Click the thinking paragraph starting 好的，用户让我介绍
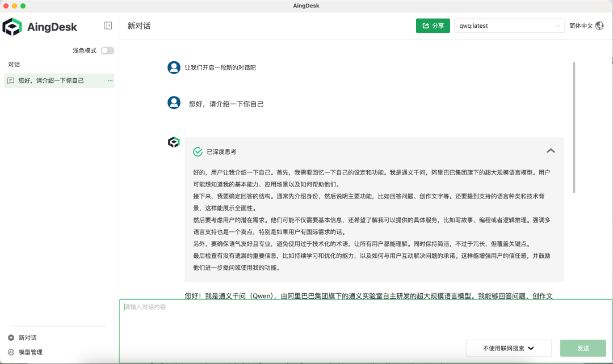Viewport: 613px width, 364px height. (371, 179)
